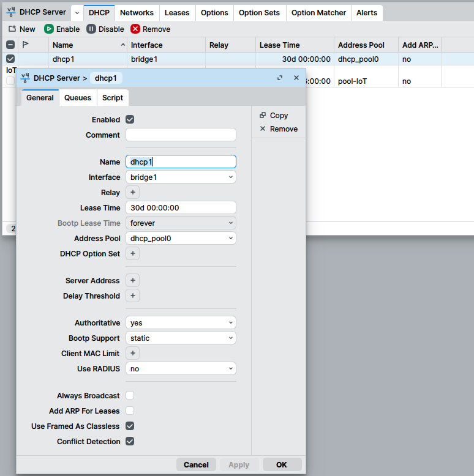Click the New toolbar icon

(x=12, y=29)
